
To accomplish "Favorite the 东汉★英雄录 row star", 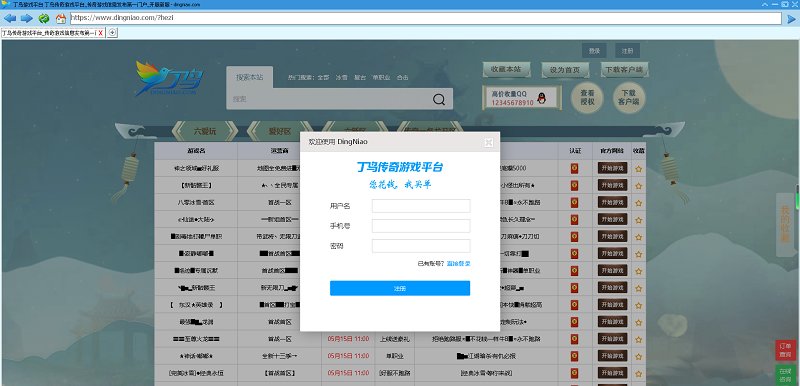I will [638, 305].
